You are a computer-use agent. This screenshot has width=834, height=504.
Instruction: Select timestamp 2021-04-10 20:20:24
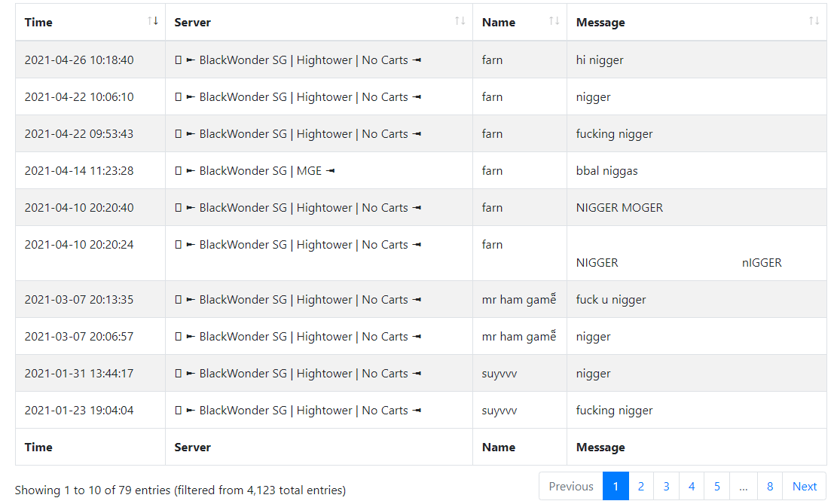click(x=79, y=245)
